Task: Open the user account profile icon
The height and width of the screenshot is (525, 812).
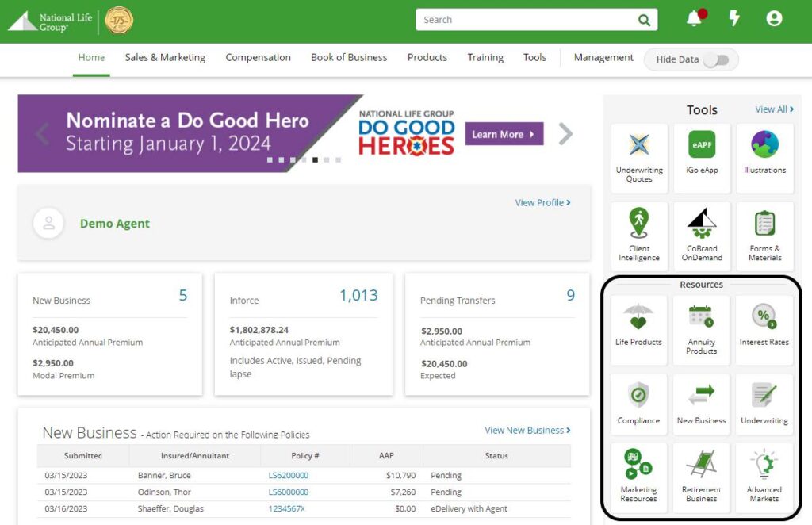Action: coord(774,19)
